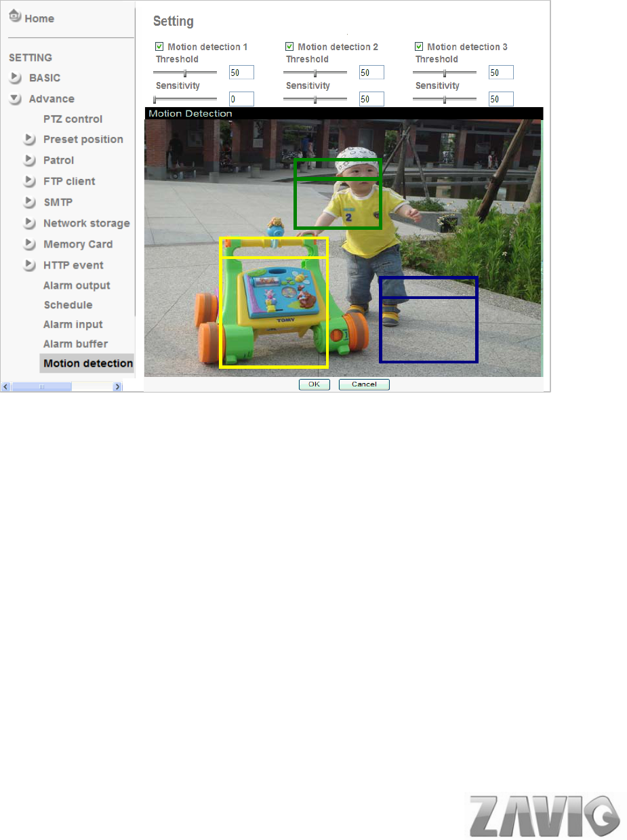The height and width of the screenshot is (840, 627).
Task: Open the PTZ control page
Action: (73, 119)
